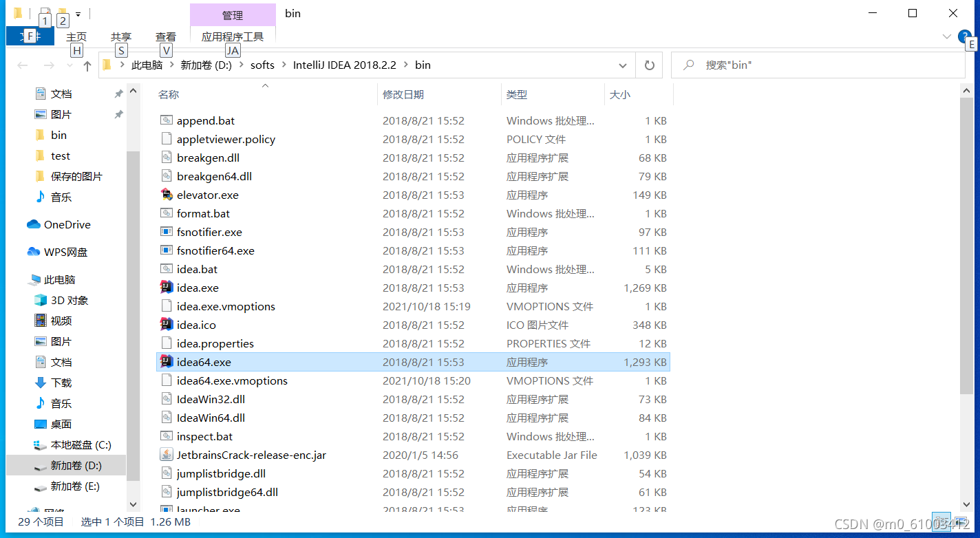Image resolution: width=980 pixels, height=538 pixels.
Task: Click softs in the breadcrumb path
Action: point(262,65)
